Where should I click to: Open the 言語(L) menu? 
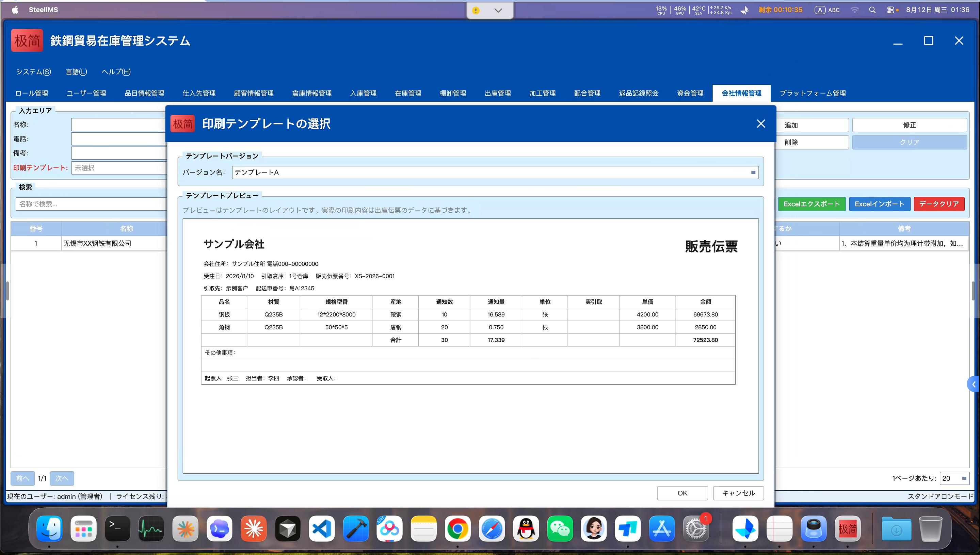click(76, 72)
